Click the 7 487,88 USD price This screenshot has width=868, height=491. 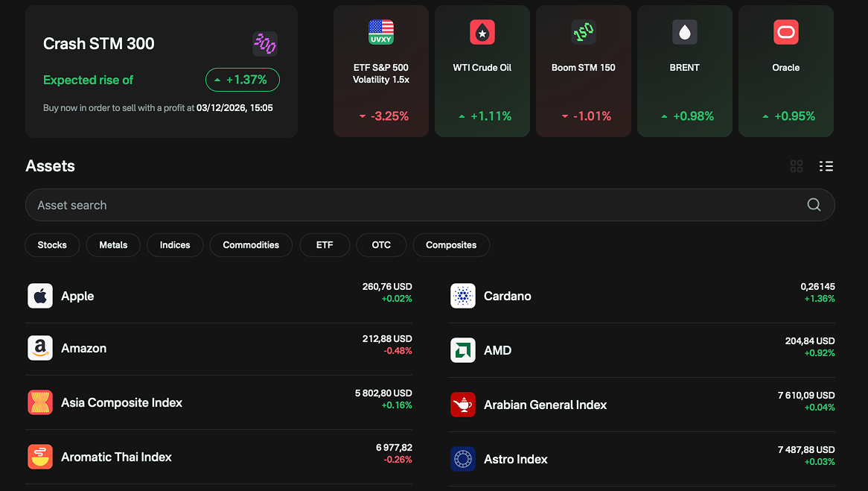[806, 449]
